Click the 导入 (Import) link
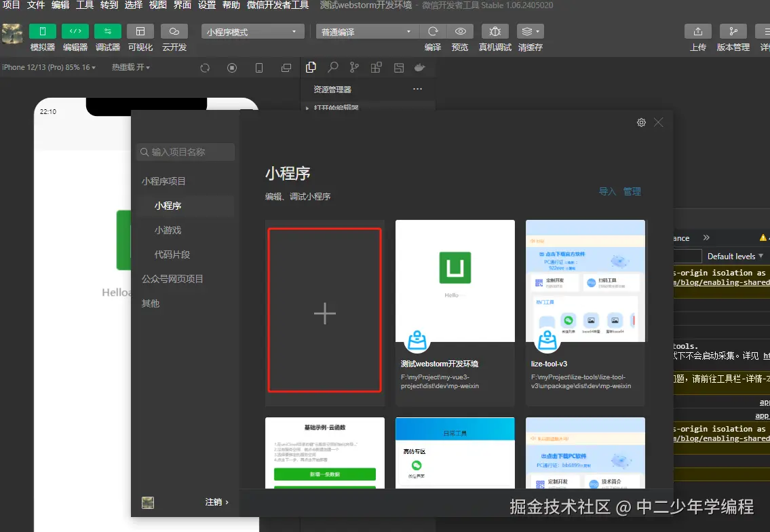This screenshot has width=770, height=532. (x=607, y=191)
